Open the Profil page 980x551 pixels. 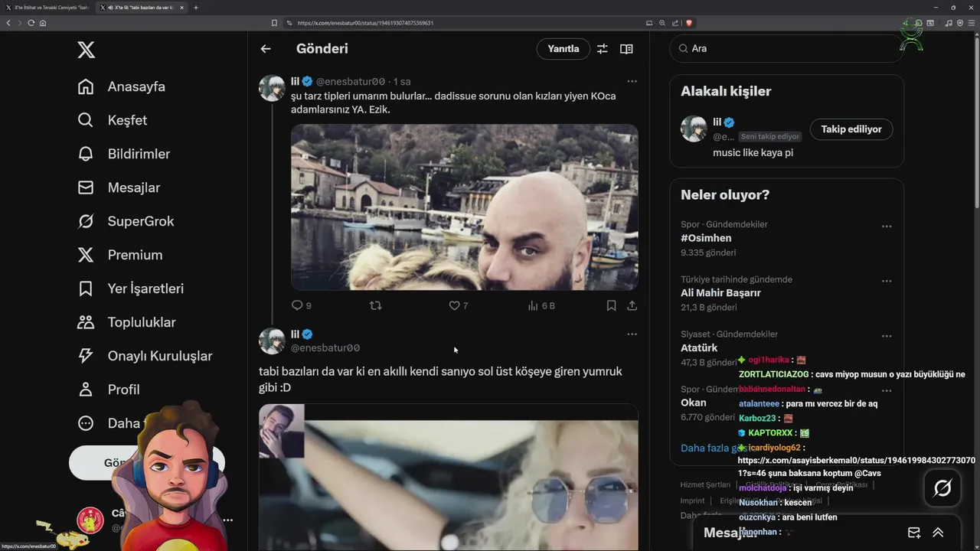pos(109,390)
